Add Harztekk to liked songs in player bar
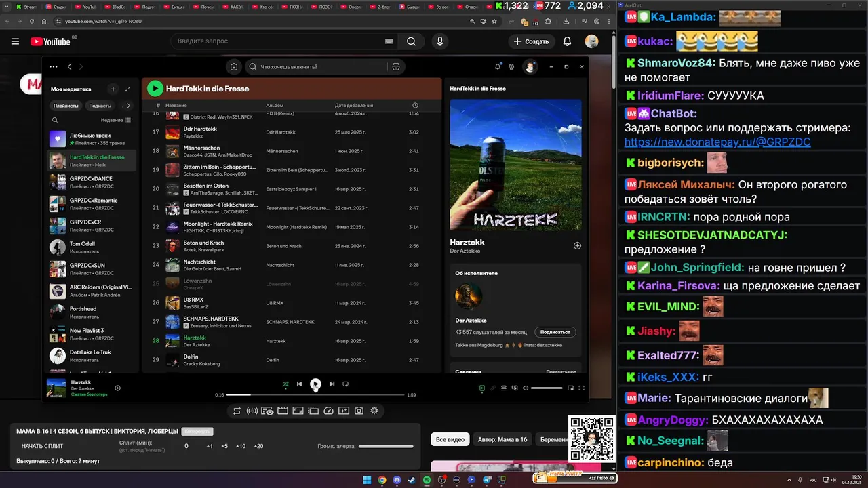This screenshot has height=488, width=868. point(117,388)
